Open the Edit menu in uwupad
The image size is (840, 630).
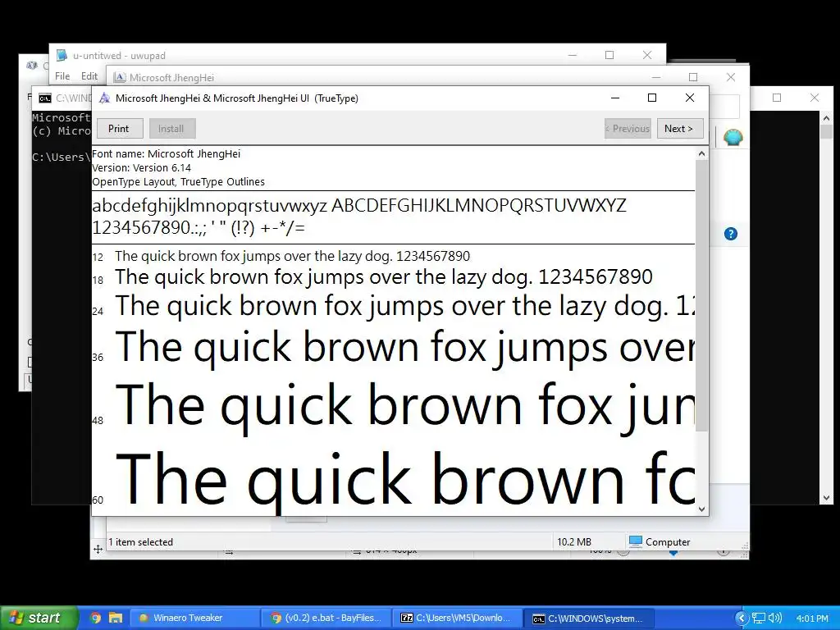pyautogui.click(x=89, y=76)
